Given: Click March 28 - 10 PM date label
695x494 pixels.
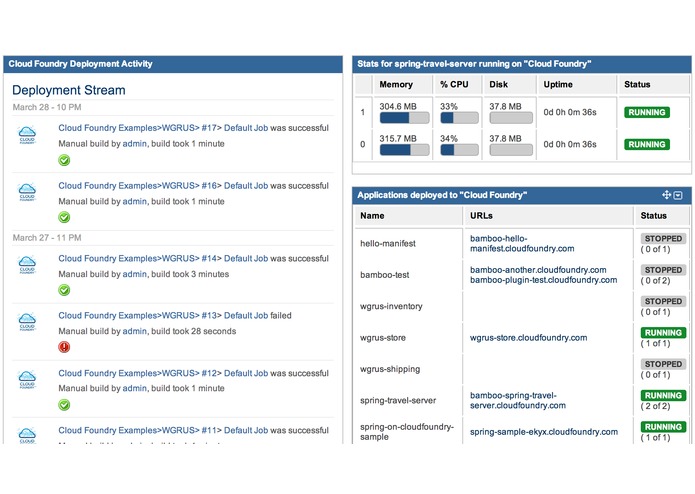Looking at the screenshot, I should click(x=47, y=107).
